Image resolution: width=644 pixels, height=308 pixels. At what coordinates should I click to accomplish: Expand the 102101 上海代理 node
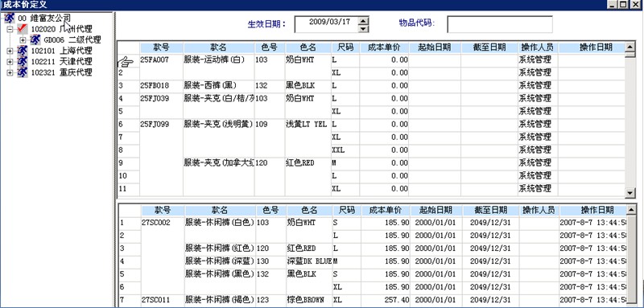10,51
